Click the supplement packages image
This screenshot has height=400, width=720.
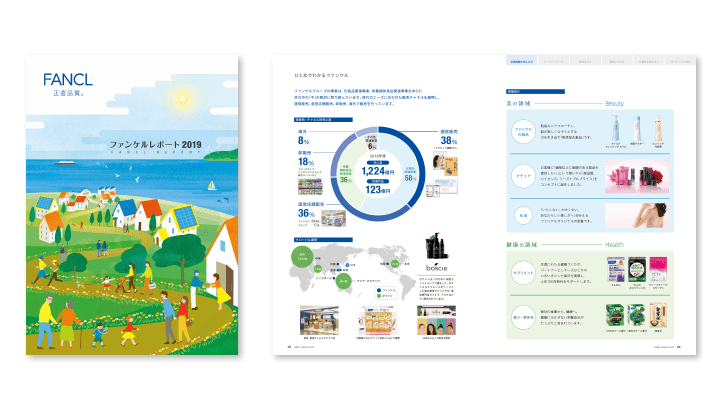[637, 270]
